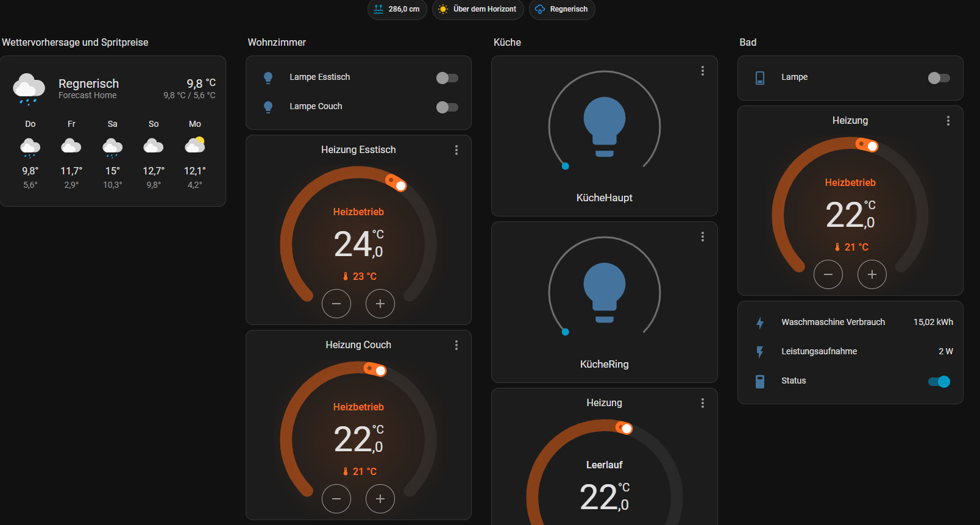Open the Heizung Esstisch three-dot menu
Screen dimensions: 980x525
pyautogui.click(x=456, y=150)
